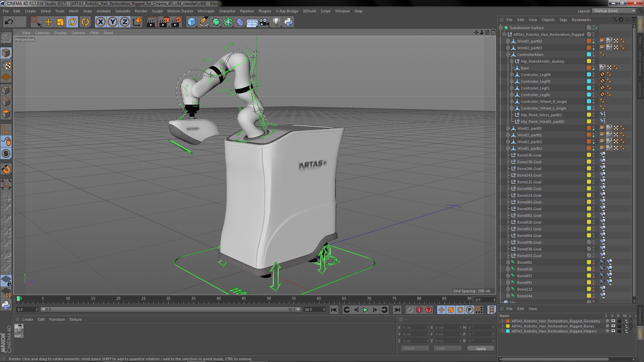Open the World coordinate dropdown
The height and width of the screenshot is (362, 644).
(415, 348)
